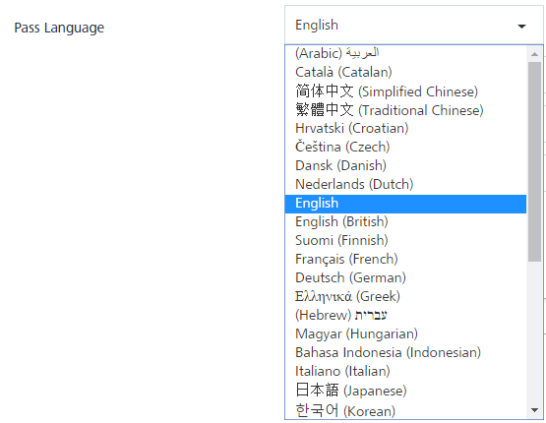Pick Magyar (Hungarian) option
This screenshot has height=423, width=546.
click(x=406, y=334)
